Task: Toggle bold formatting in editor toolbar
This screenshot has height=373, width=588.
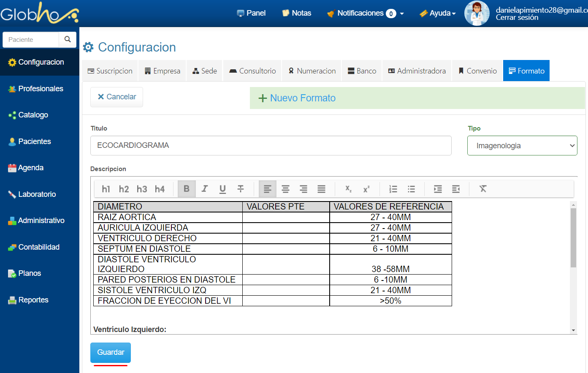Action: coord(187,189)
